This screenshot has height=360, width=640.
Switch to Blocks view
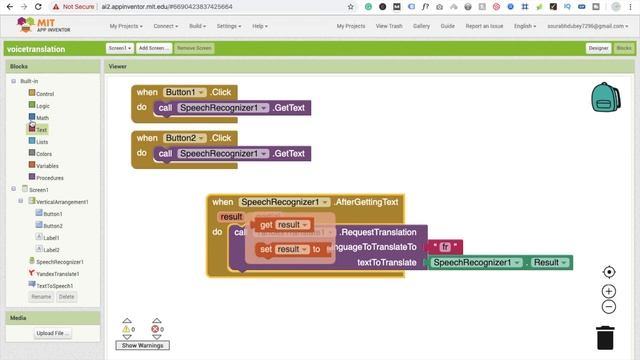pyautogui.click(x=624, y=48)
